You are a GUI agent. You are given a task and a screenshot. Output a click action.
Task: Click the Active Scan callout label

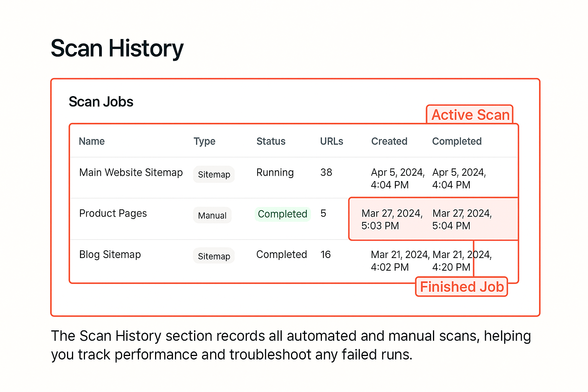470,115
